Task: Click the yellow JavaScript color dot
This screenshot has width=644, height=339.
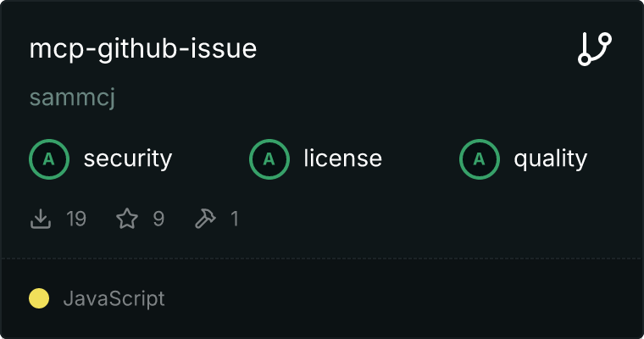Action: [x=39, y=298]
